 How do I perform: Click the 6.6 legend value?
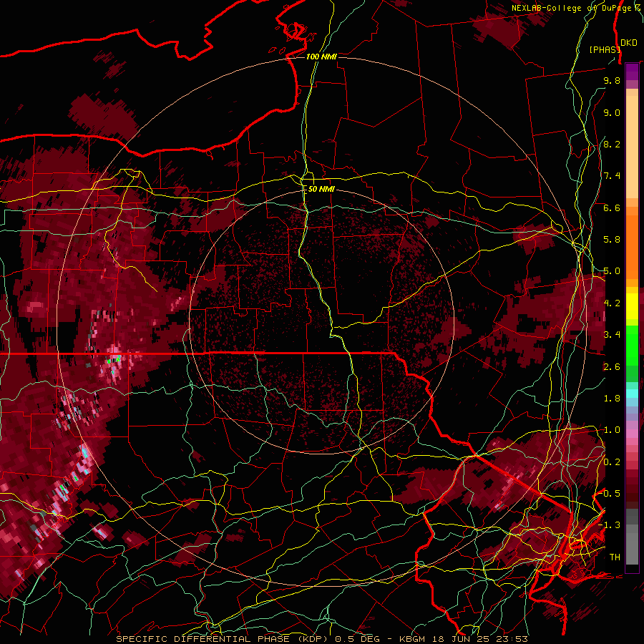click(x=612, y=208)
